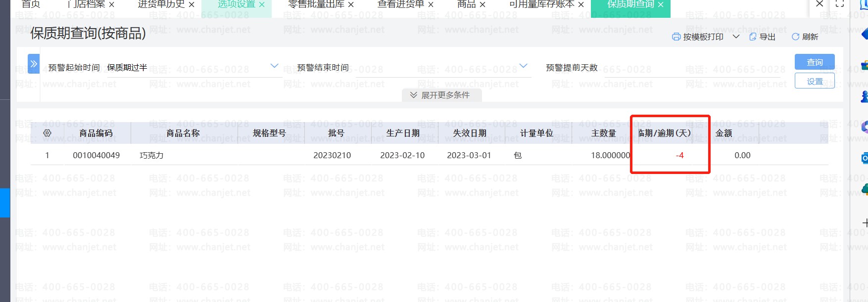The image size is (868, 302).
Task: Click production date 2023-02-10
Action: 402,155
